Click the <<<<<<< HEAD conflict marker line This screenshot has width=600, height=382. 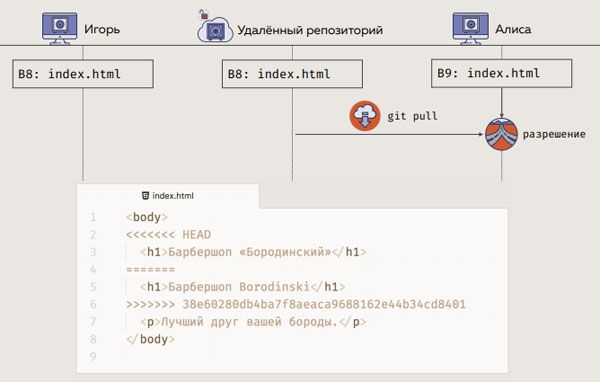(168, 234)
